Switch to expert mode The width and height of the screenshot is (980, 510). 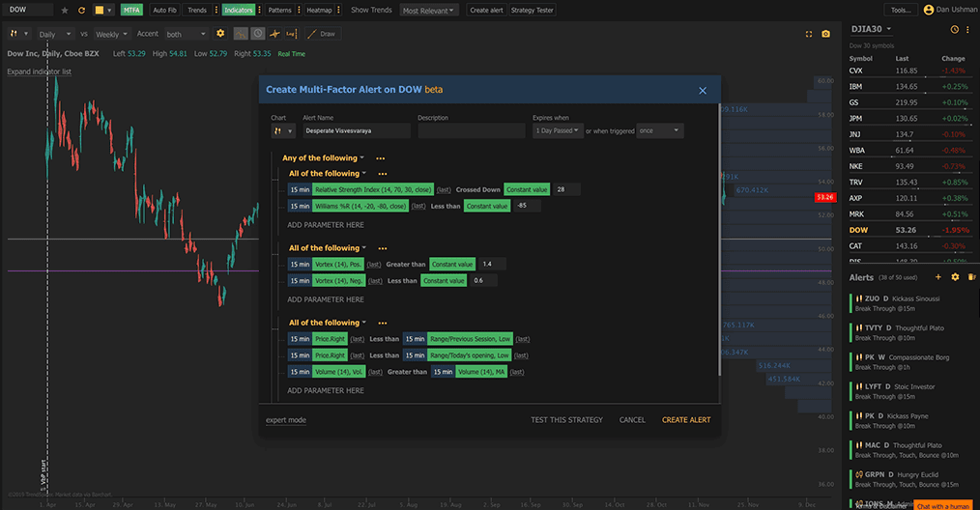pyautogui.click(x=286, y=420)
